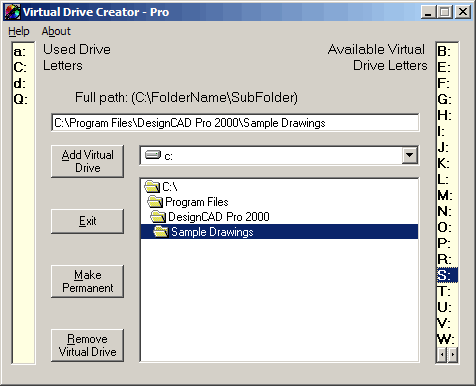Select available drive letter K:
This screenshot has height=386, width=476.
(447, 163)
